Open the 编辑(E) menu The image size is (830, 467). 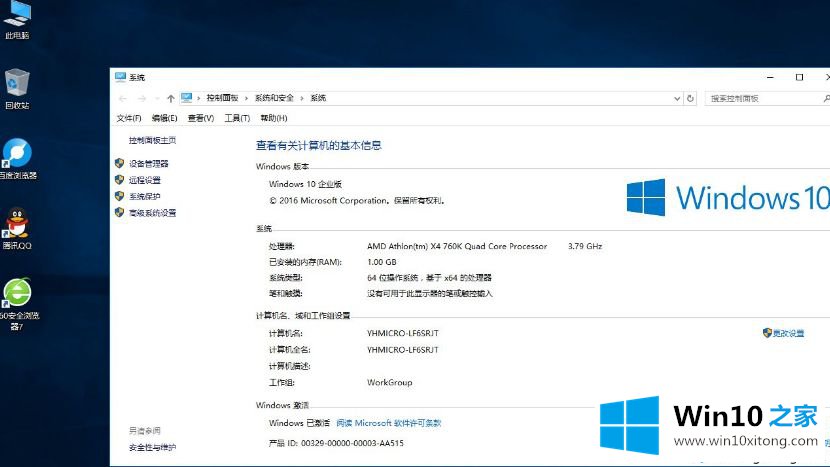pyautogui.click(x=164, y=118)
